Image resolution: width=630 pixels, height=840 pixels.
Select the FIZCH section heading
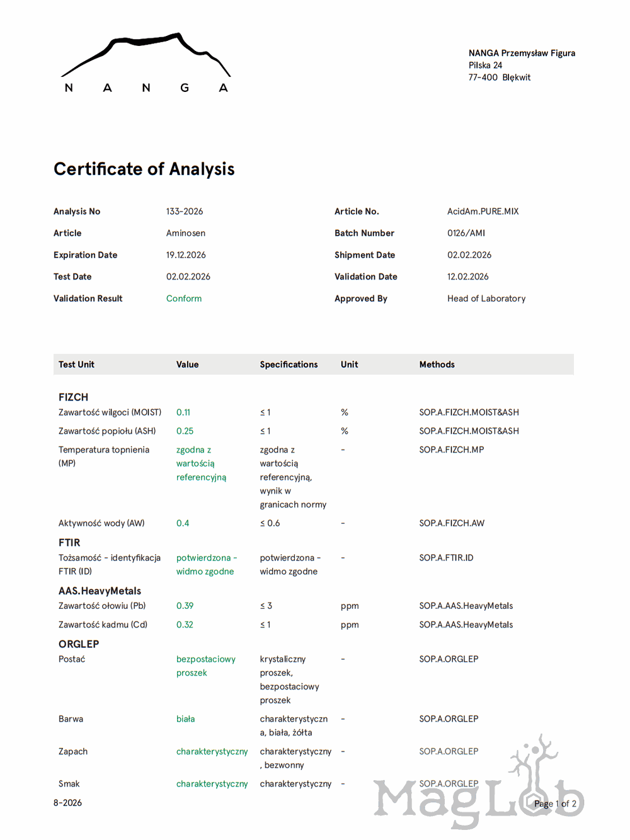(73, 397)
